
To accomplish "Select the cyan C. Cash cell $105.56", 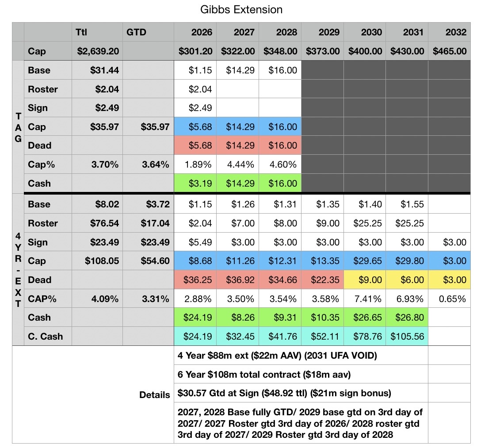I will point(407,337).
